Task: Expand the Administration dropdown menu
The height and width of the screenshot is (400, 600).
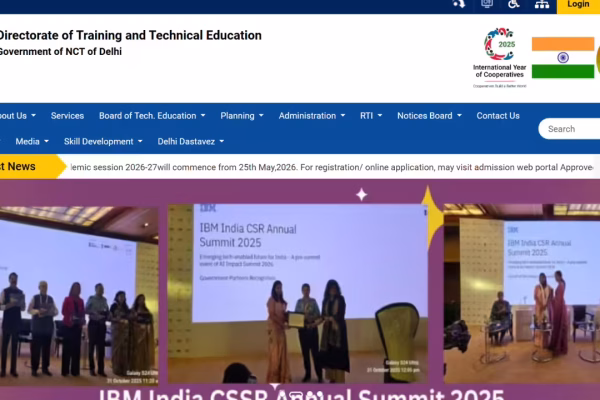Action: [311, 116]
